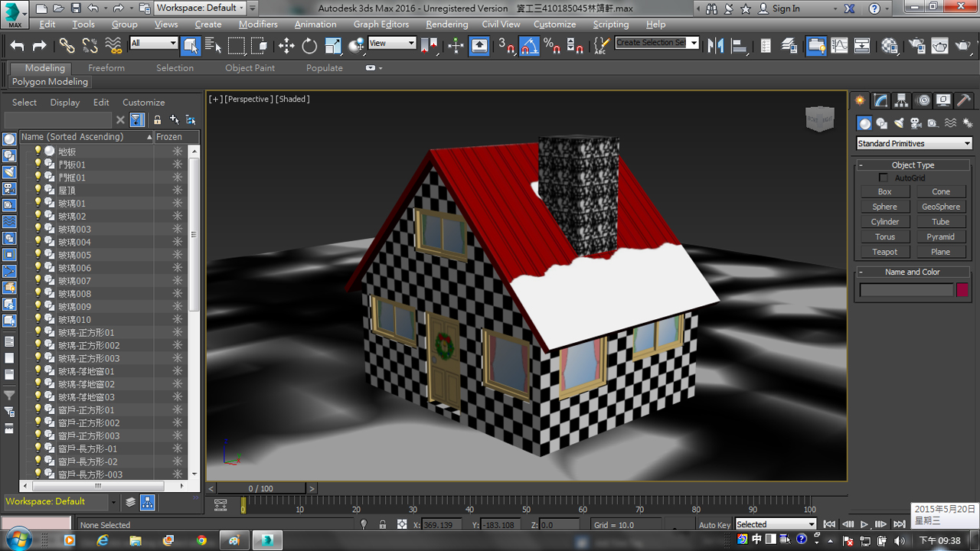Open the Manage Layers toolbar icon
Image resolution: width=980 pixels, height=551 pixels.
point(790,46)
